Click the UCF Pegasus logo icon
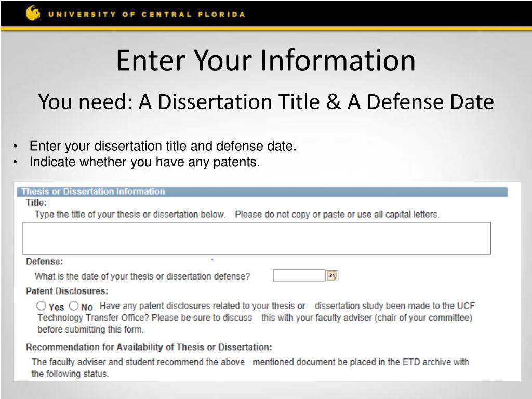 point(33,13)
